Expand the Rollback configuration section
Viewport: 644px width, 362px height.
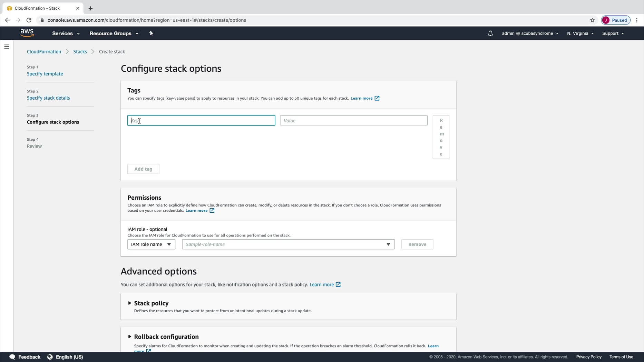coord(130,336)
